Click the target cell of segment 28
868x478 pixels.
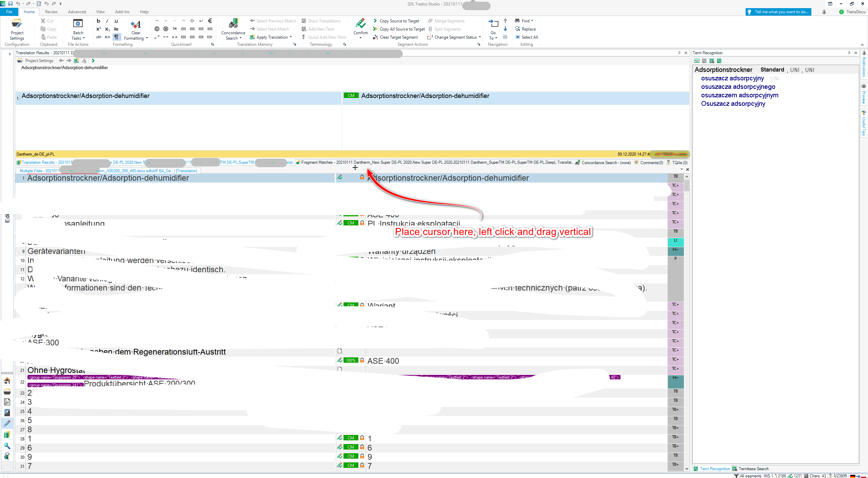[x=516, y=439]
